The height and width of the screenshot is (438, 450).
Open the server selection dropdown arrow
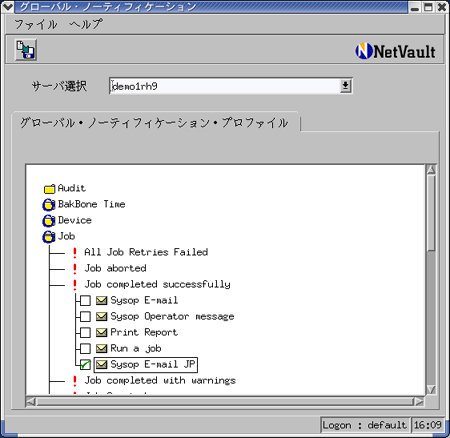click(x=345, y=86)
